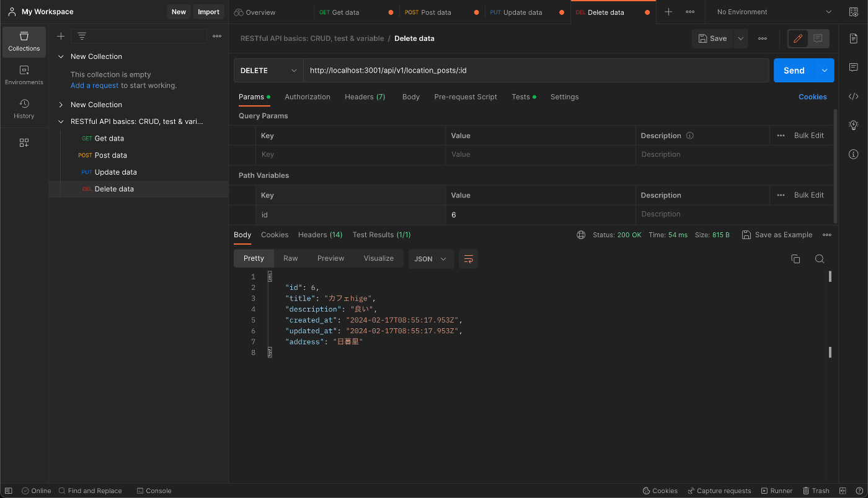The width and height of the screenshot is (868, 498).
Task: Open Console in the status bar
Action: point(154,491)
